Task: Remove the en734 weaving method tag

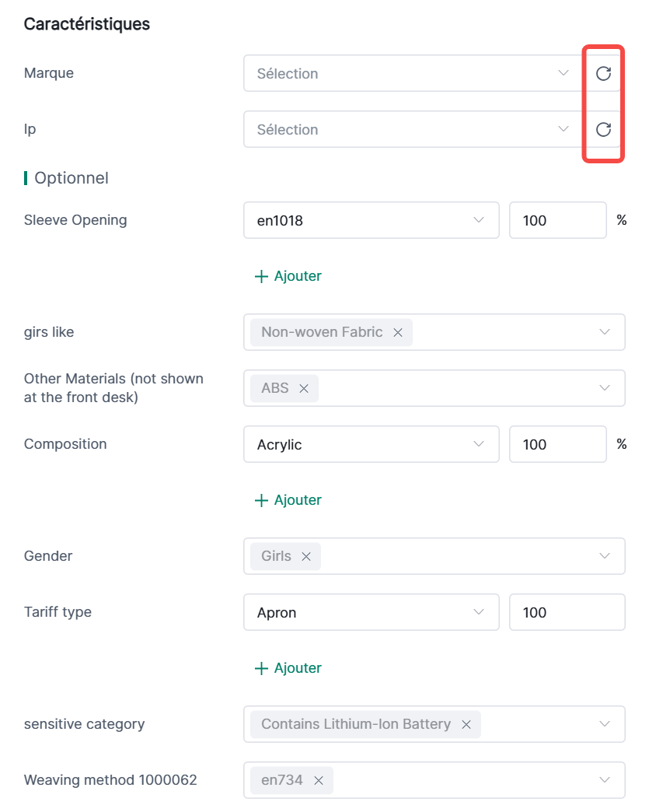Action: (x=319, y=781)
